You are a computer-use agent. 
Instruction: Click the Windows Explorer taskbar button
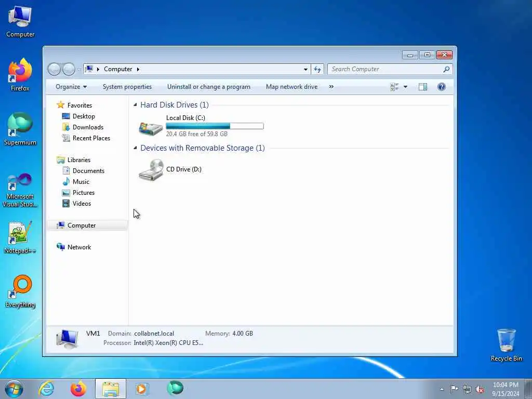pyautogui.click(x=111, y=389)
